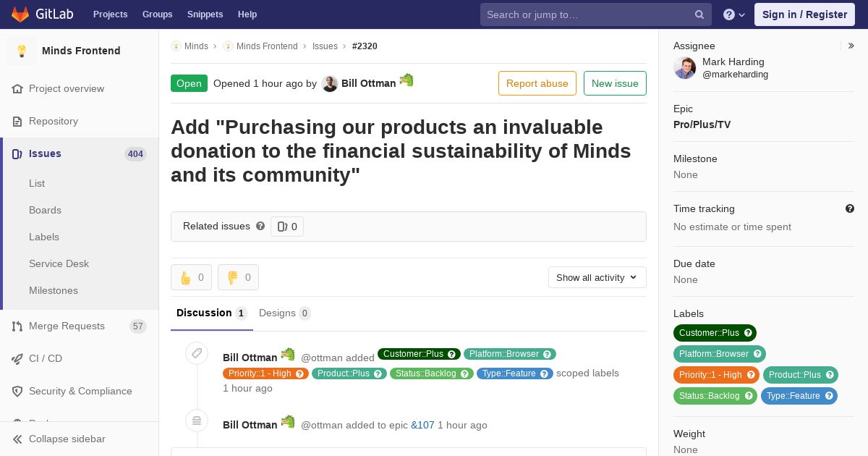Open the Help question mark dropdown in navbar
This screenshot has height=456, width=868.
coord(734,14)
